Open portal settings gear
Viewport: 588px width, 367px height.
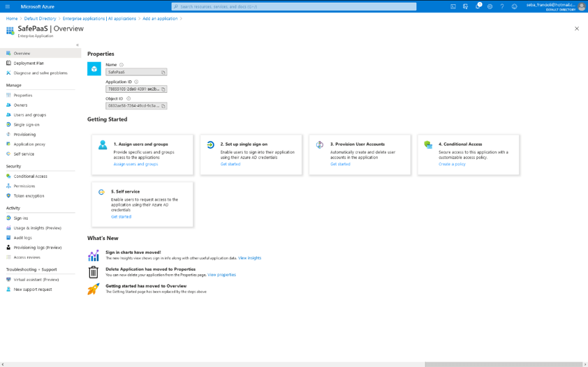(490, 6)
